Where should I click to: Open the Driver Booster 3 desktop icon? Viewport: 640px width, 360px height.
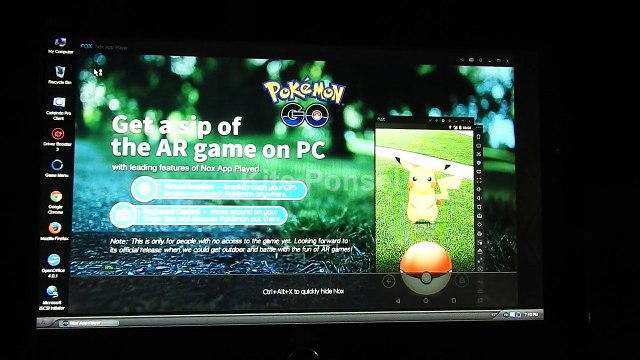coord(58,139)
